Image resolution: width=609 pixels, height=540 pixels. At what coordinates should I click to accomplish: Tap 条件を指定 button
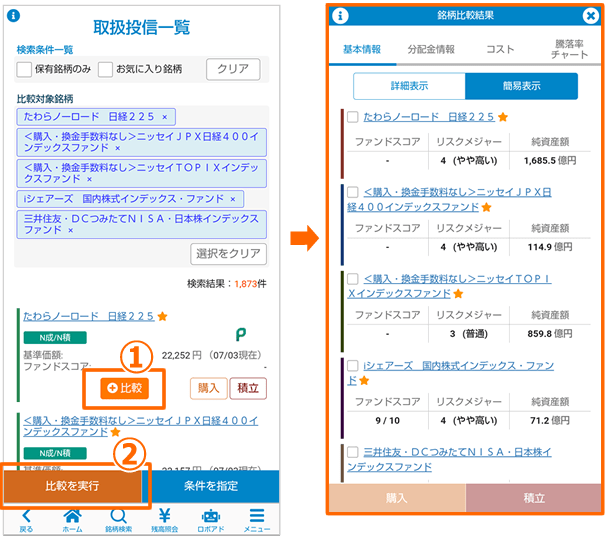click(x=211, y=486)
